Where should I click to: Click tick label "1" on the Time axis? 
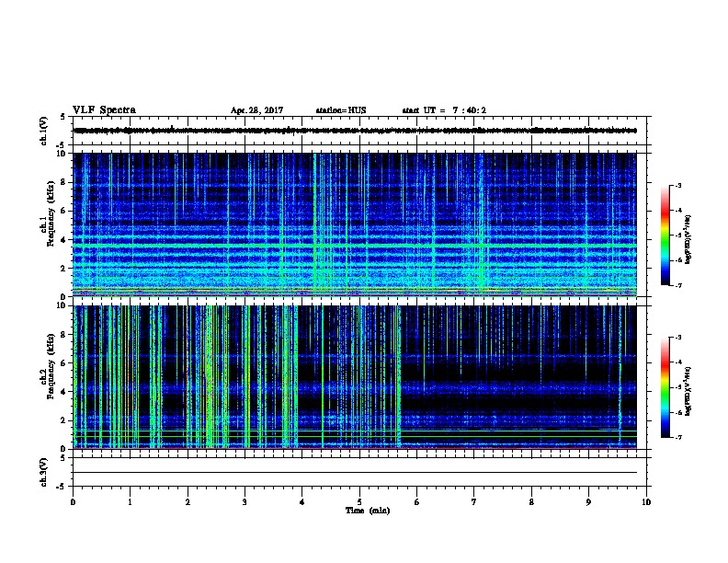(130, 502)
